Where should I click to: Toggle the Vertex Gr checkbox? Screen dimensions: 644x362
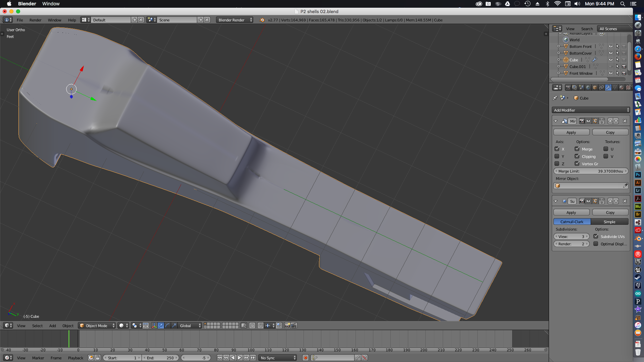click(577, 164)
